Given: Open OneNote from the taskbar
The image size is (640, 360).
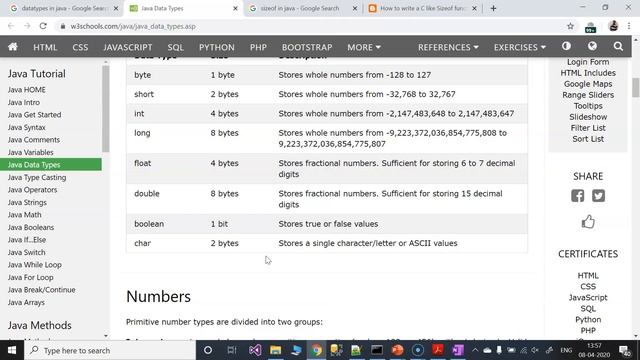Looking at the screenshot, I should coord(458,350).
